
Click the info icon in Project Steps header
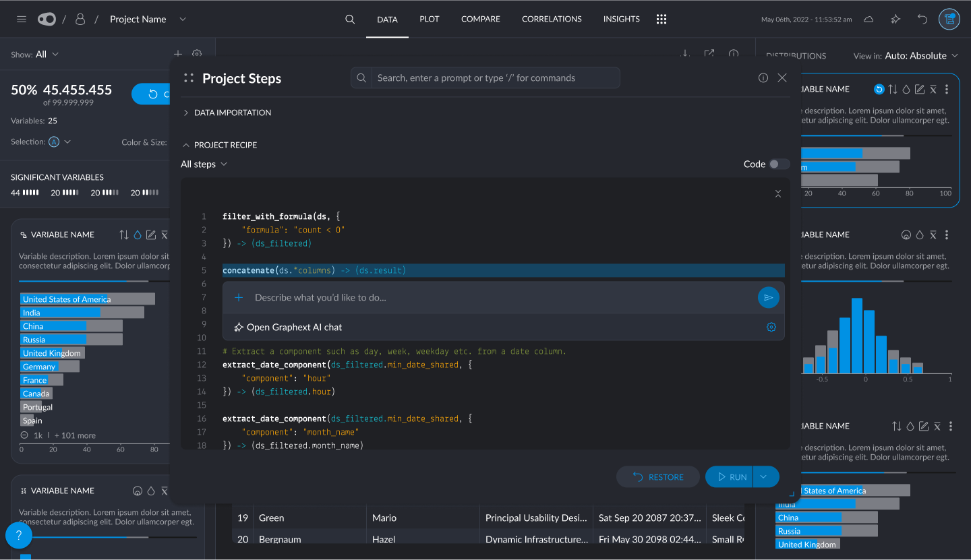pos(763,78)
